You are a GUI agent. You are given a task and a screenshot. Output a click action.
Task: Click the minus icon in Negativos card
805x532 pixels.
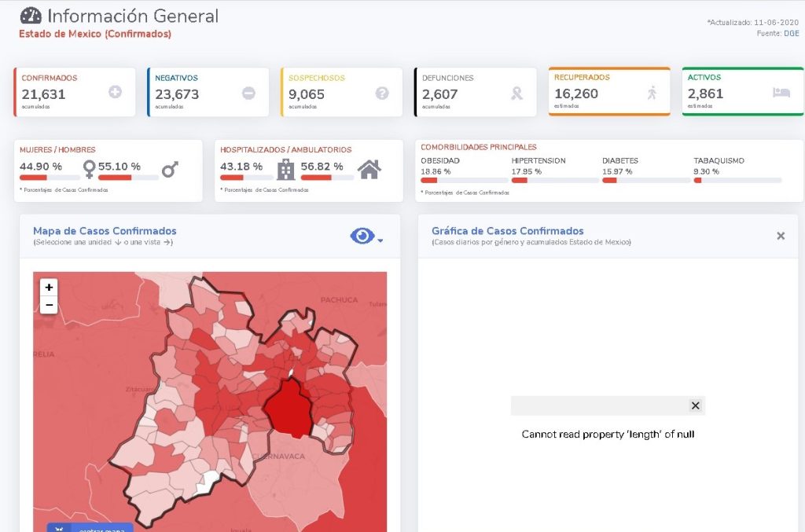[x=248, y=93]
